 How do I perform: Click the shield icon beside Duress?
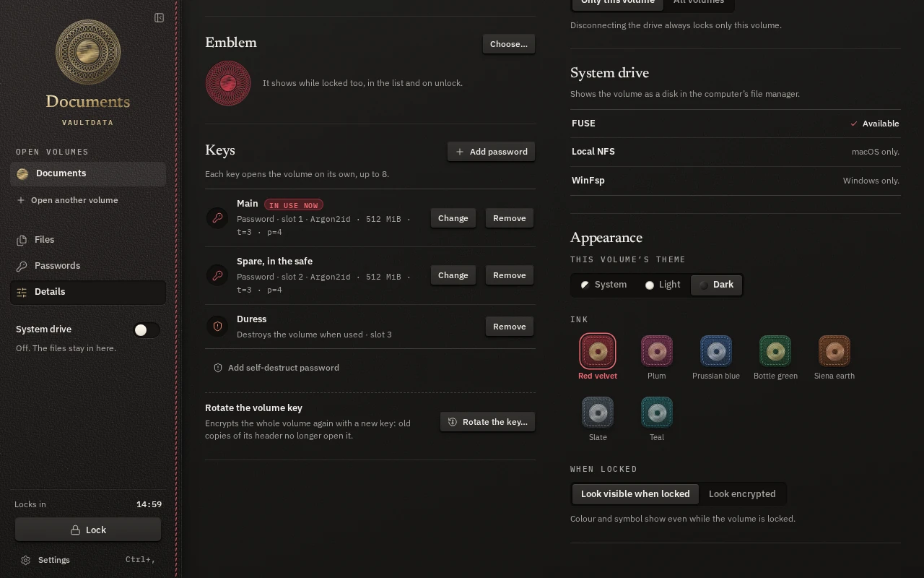click(217, 327)
